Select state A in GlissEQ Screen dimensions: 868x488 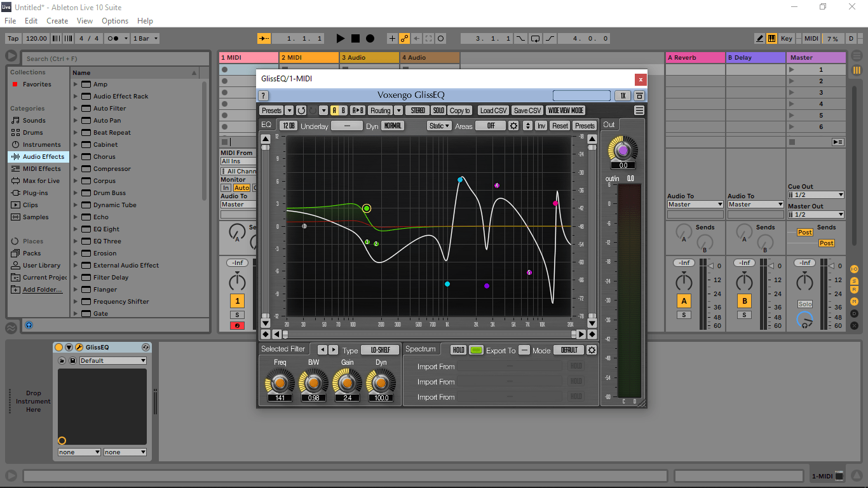(335, 110)
